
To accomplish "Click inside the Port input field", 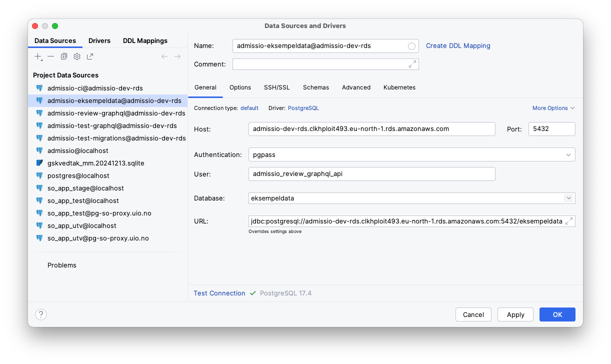I will click(x=551, y=128).
